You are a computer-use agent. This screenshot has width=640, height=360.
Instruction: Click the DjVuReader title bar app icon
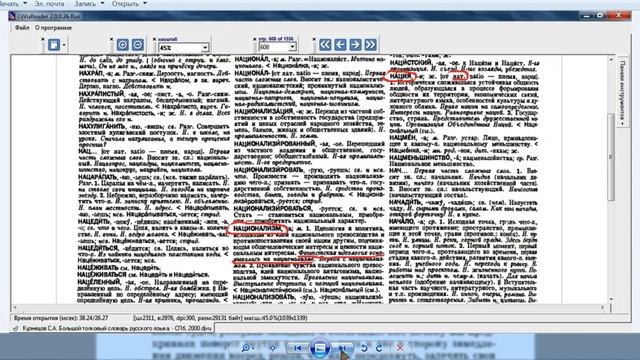pyautogui.click(x=12, y=16)
